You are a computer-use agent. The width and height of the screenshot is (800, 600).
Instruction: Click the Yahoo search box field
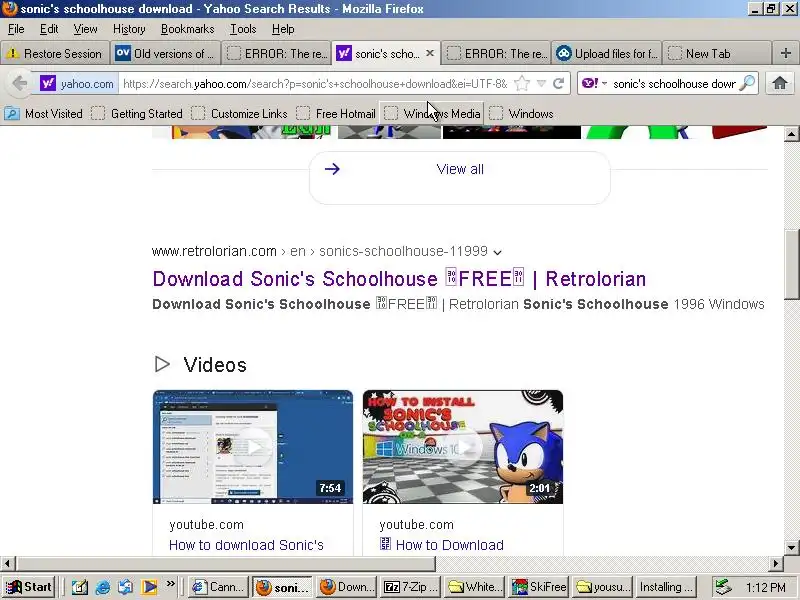[x=673, y=83]
